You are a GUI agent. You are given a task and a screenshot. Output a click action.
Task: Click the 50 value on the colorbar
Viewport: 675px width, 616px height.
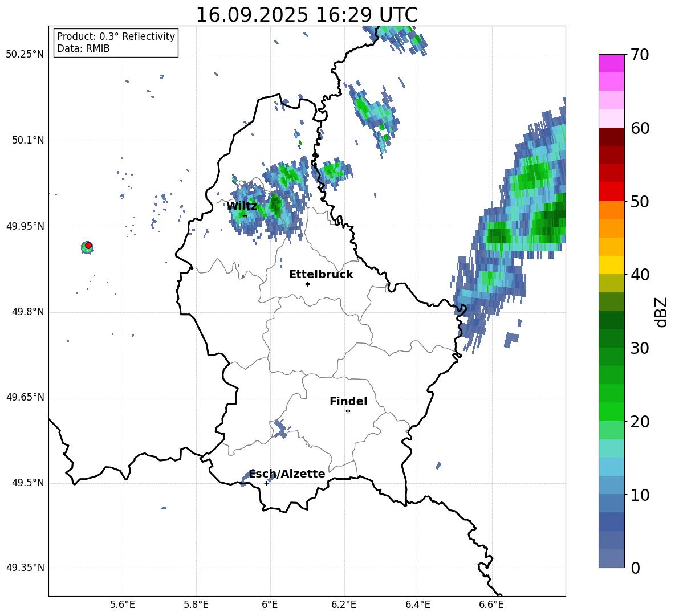click(640, 201)
